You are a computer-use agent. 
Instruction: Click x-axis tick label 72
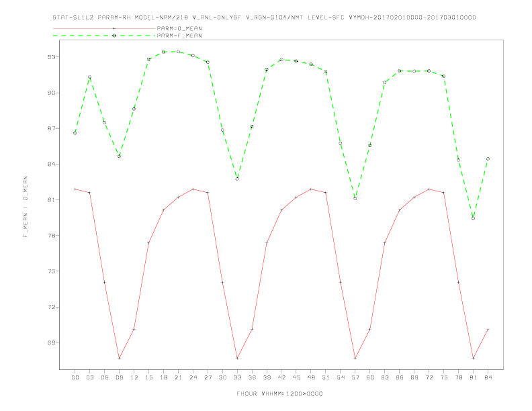pyautogui.click(x=429, y=377)
